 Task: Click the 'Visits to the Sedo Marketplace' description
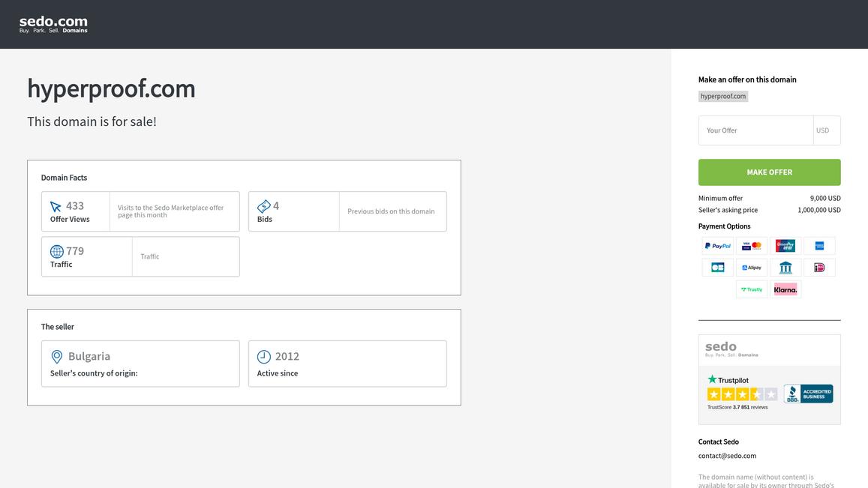click(170, 211)
